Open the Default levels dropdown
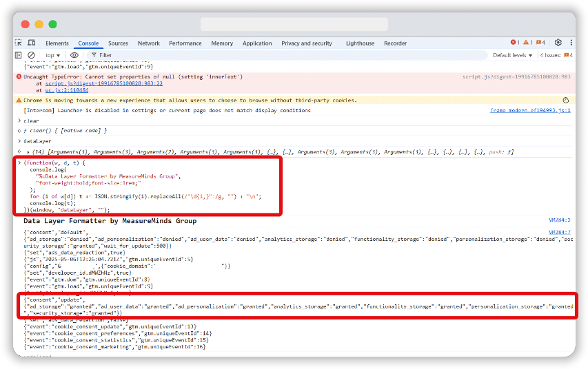The height and width of the screenshot is (369, 588). [512, 55]
